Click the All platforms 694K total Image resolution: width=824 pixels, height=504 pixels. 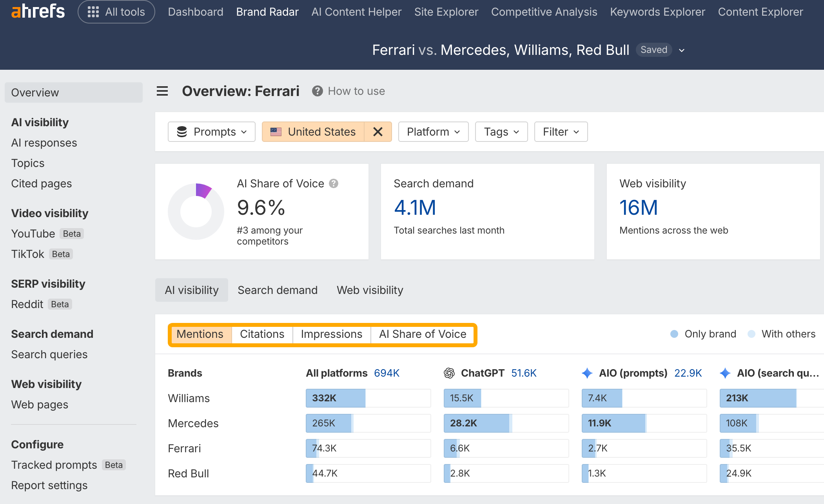point(387,373)
